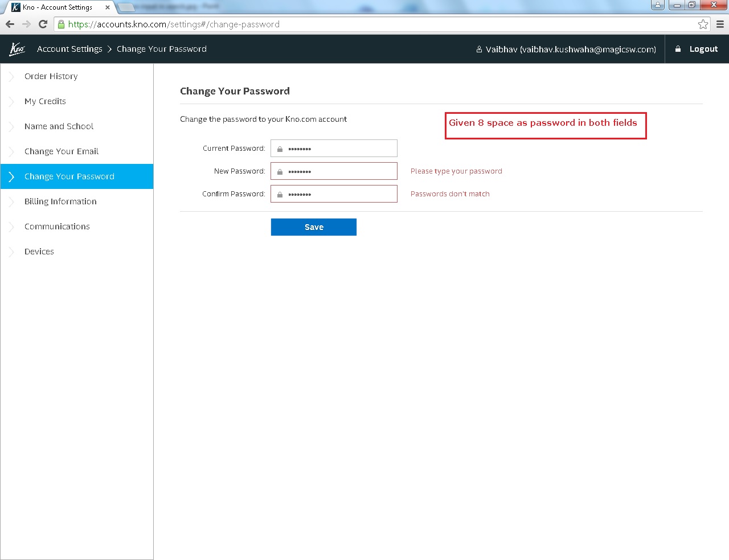Click the 'Confirm Password:' label
729x560 pixels.
click(x=234, y=194)
